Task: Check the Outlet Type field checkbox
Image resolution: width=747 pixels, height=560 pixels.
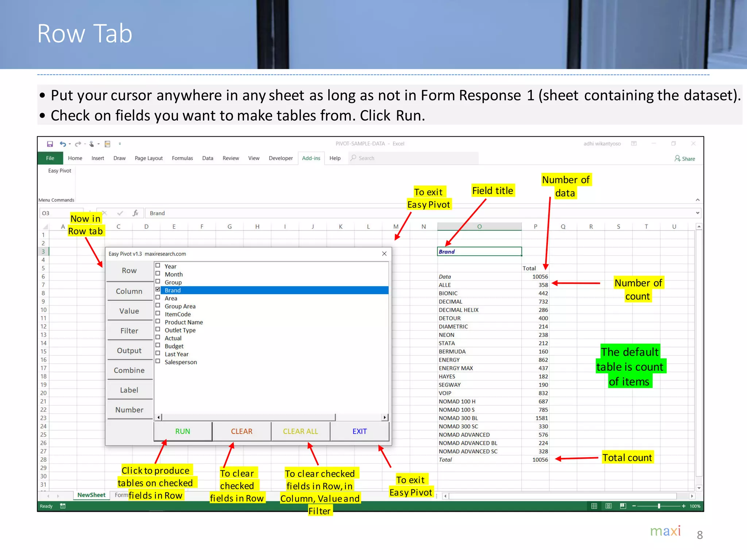Action: point(158,330)
